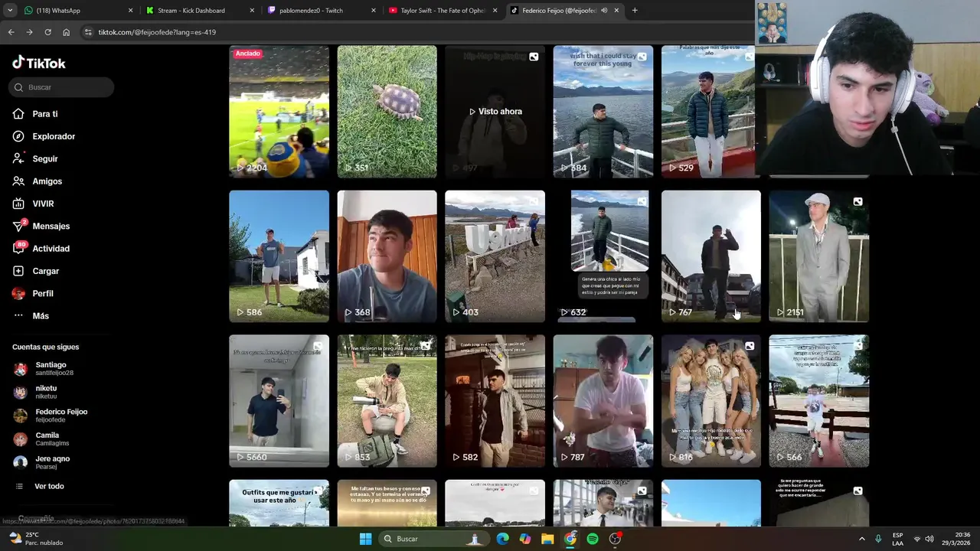Open the weather widget showing 25°C
Viewport: 980px width, 551px height.
click(36, 539)
